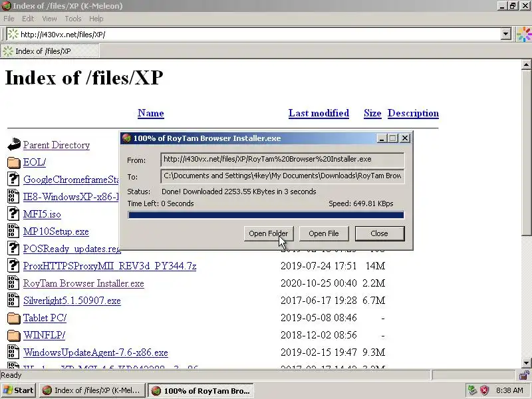This screenshot has width=532, height=399.
Task: Sort listing by Last modified column
Action: [x=319, y=113]
